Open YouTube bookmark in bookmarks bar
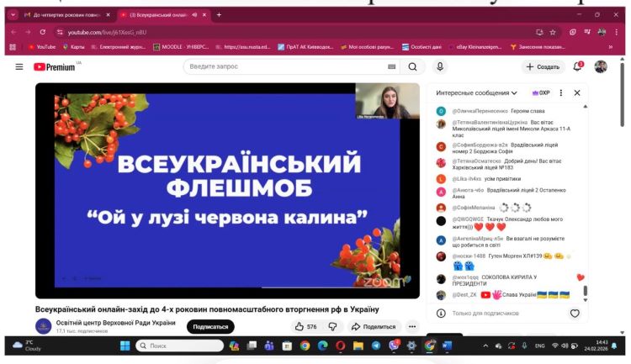The height and width of the screenshot is (364, 631). (42, 47)
